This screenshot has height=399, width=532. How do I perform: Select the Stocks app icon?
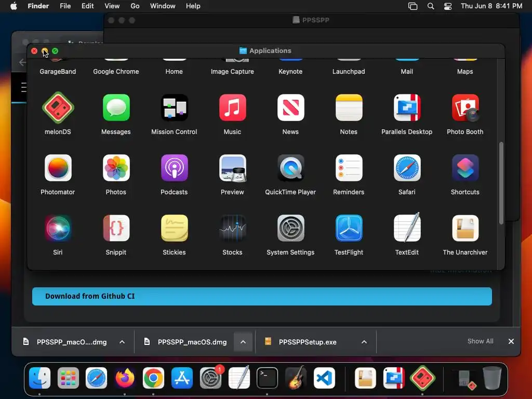coord(232,228)
